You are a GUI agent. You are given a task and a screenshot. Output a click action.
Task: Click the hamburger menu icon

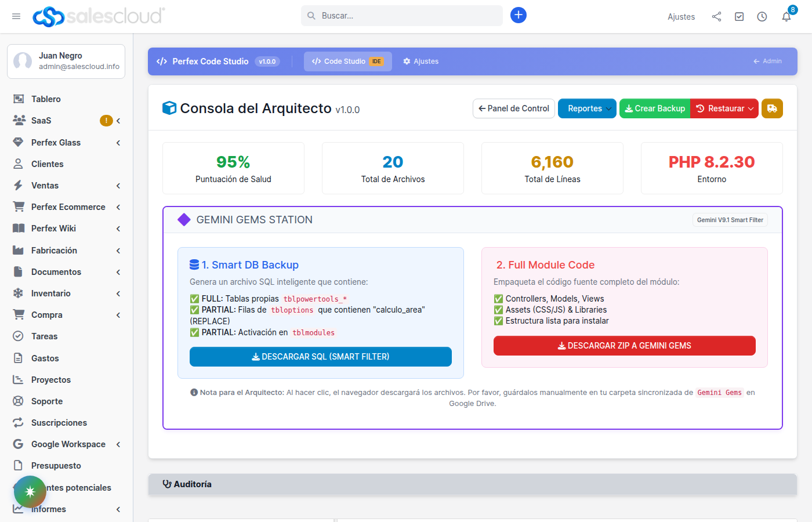pyautogui.click(x=16, y=16)
